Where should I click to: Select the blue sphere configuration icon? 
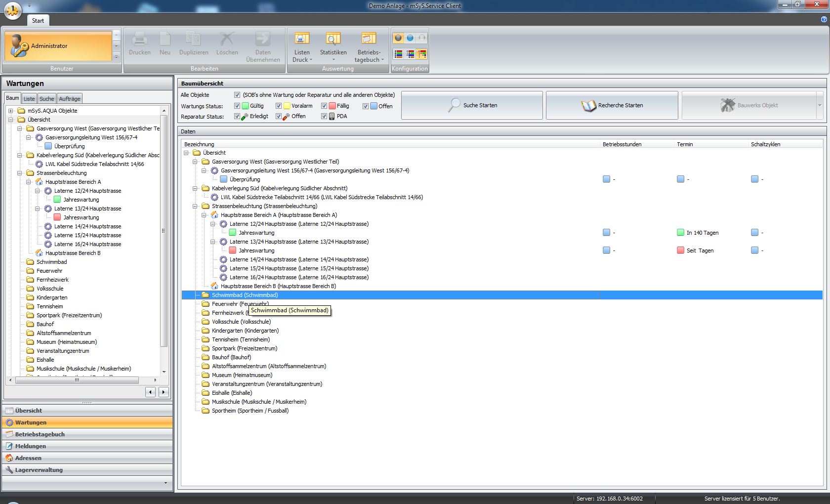click(x=410, y=38)
